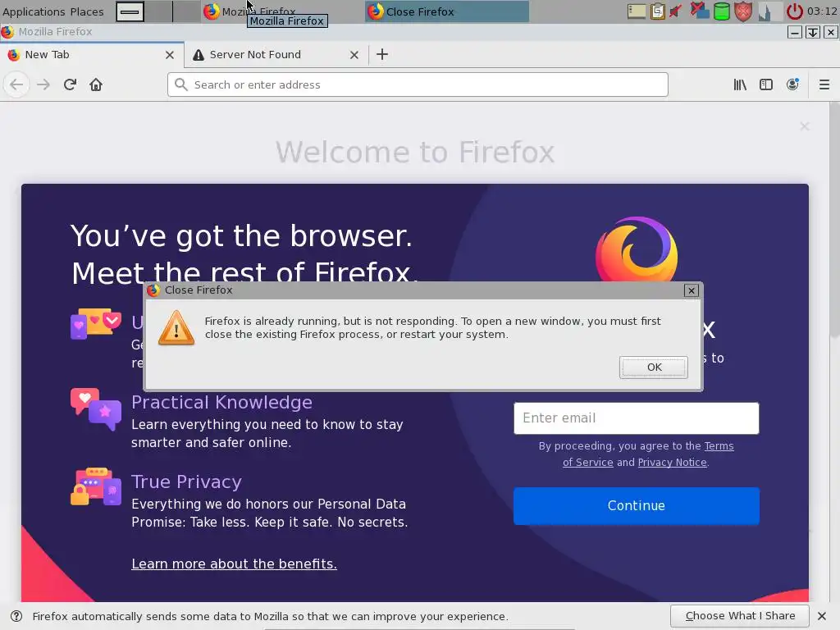Reload the current page

(x=70, y=84)
